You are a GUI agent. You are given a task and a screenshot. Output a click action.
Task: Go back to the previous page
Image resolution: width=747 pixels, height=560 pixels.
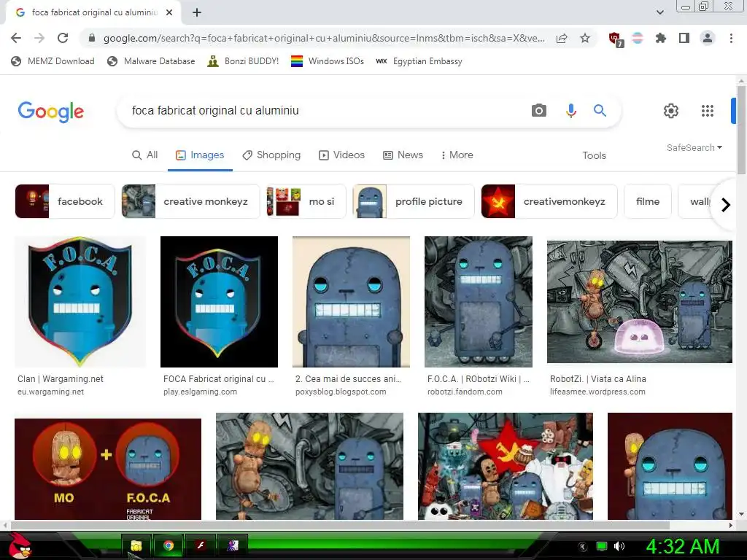(16, 38)
